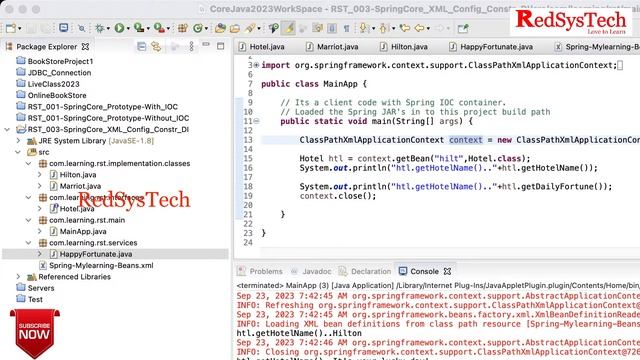Image resolution: width=640 pixels, height=360 pixels.
Task: Expand the Referenced Libraries node
Action: 18,277
